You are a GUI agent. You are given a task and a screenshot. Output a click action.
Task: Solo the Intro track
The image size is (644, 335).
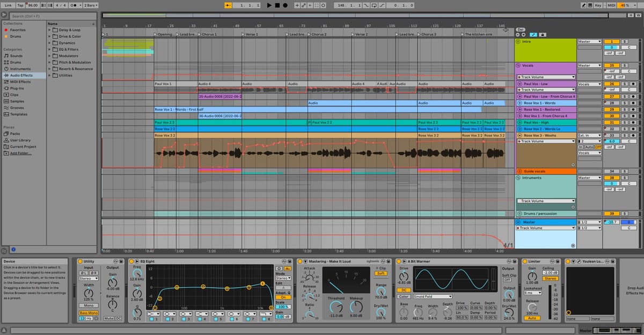(x=625, y=41)
